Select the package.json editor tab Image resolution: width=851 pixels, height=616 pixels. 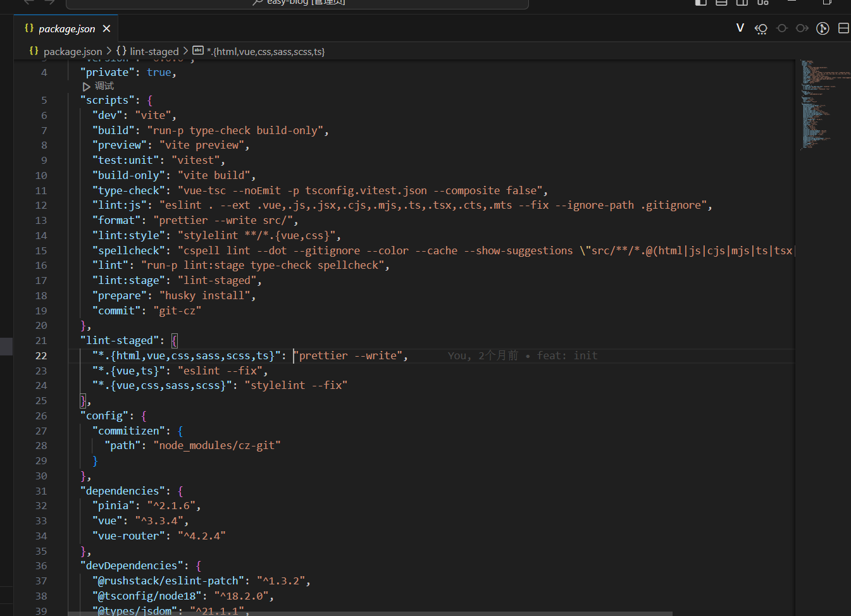65,28
